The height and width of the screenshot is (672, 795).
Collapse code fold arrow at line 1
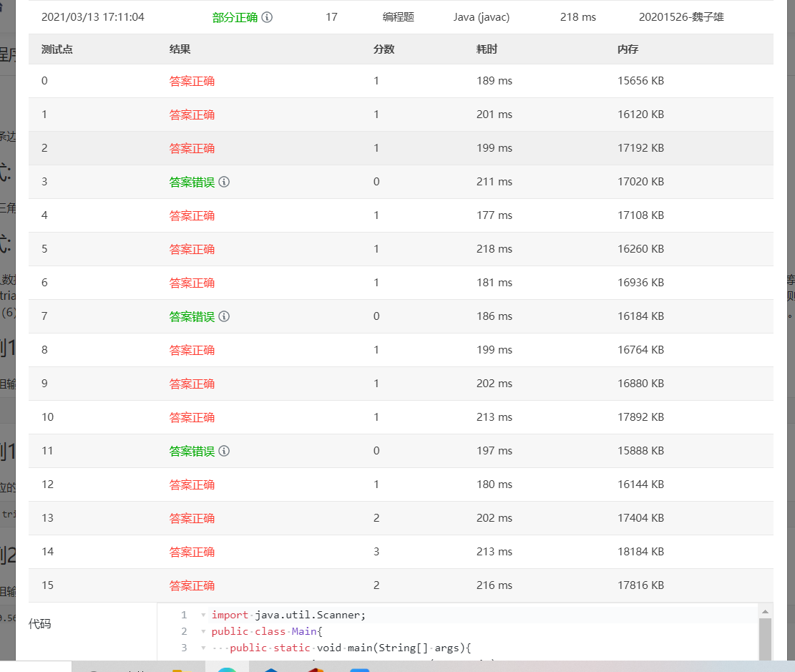(203, 615)
